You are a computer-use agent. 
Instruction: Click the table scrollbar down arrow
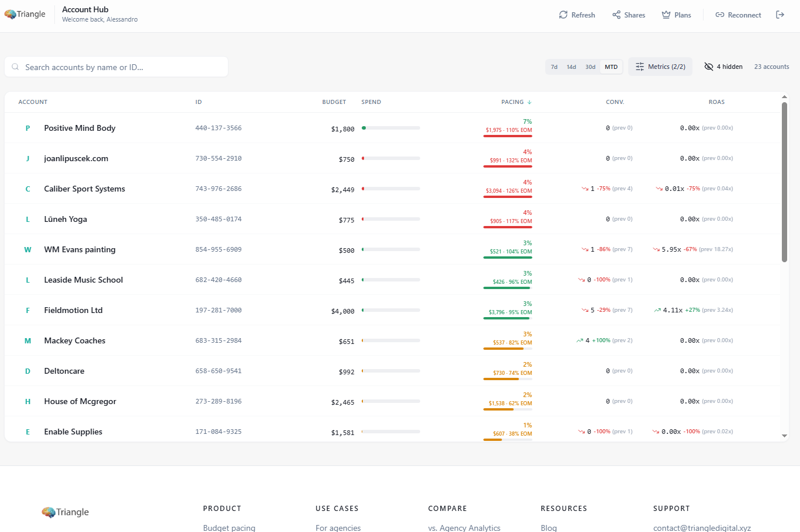tap(784, 436)
